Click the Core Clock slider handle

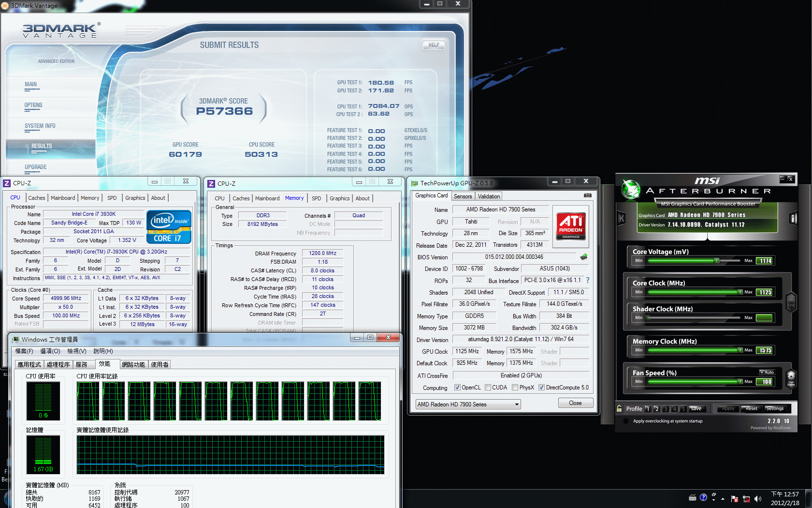tap(740, 292)
